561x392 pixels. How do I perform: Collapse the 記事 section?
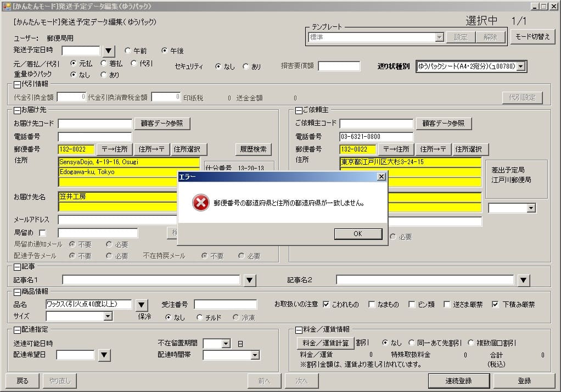(x=18, y=267)
